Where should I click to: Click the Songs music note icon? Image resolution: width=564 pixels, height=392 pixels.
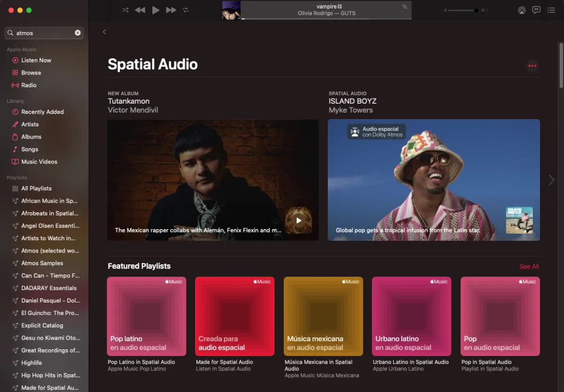(x=15, y=149)
